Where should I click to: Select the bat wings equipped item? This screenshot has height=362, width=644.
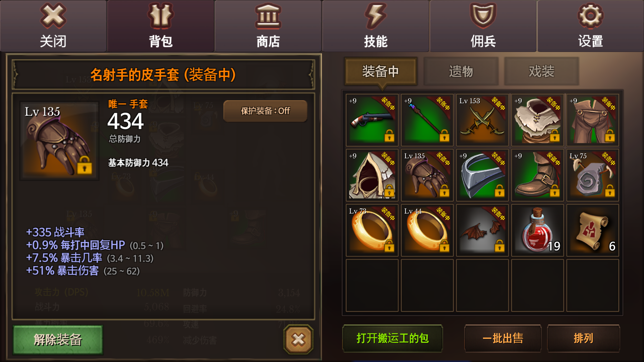(x=482, y=230)
